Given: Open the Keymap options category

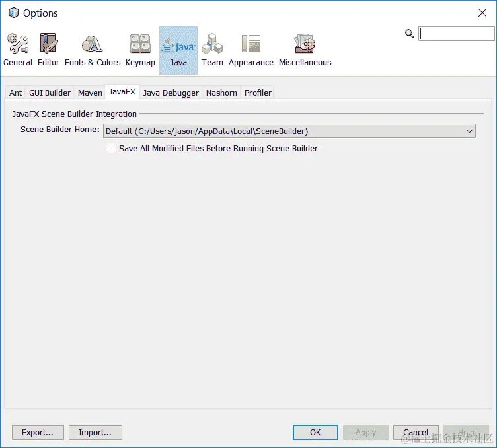Looking at the screenshot, I should click(x=140, y=51).
